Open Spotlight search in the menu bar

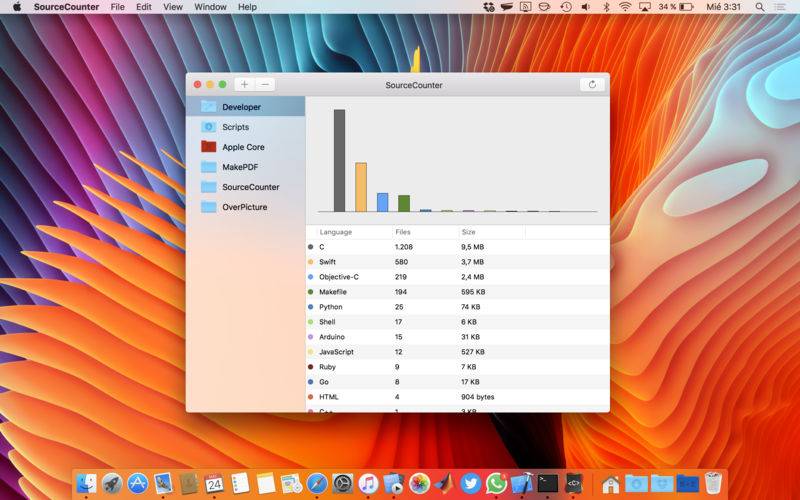(x=760, y=7)
